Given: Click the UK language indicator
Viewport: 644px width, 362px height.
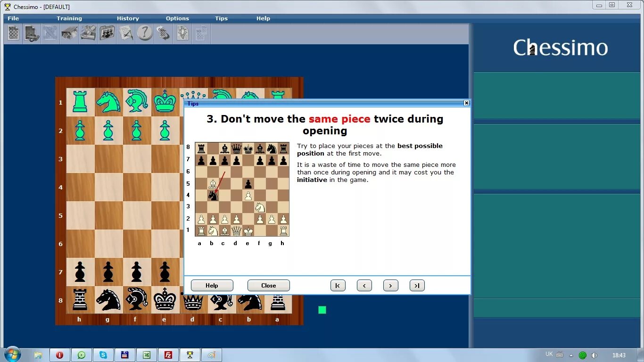Looking at the screenshot, I should coord(549,354).
